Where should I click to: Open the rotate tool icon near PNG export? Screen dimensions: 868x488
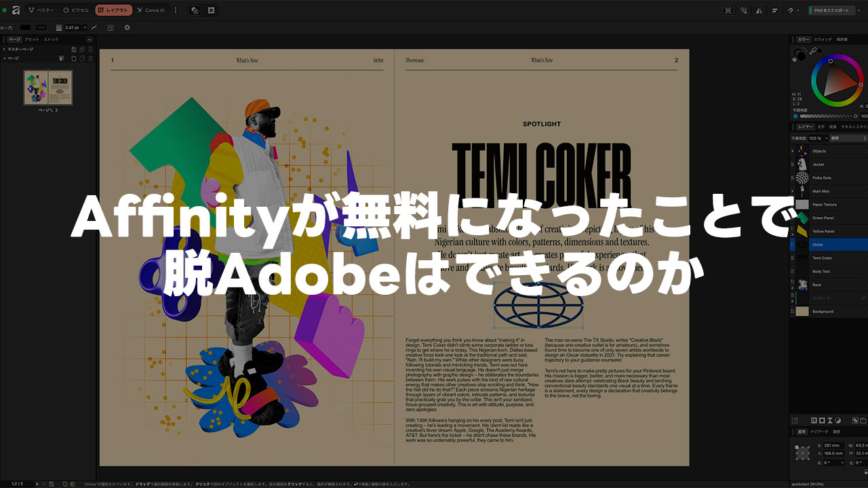[790, 10]
